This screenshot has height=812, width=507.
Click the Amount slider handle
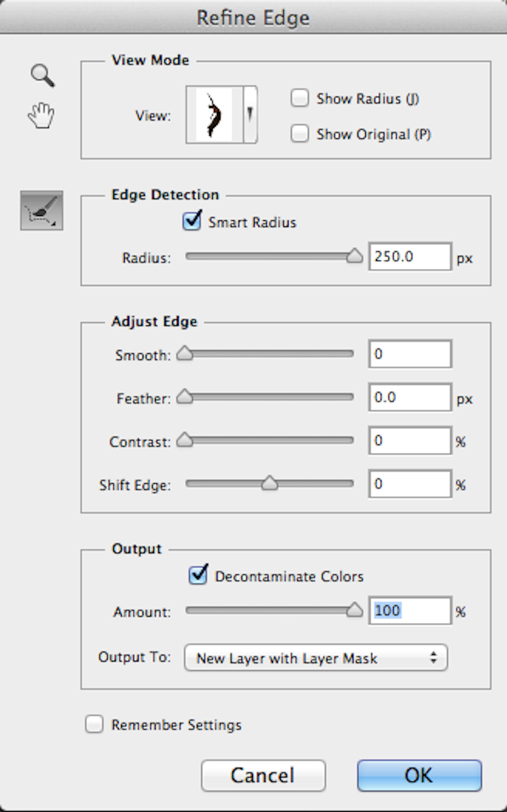tap(354, 610)
